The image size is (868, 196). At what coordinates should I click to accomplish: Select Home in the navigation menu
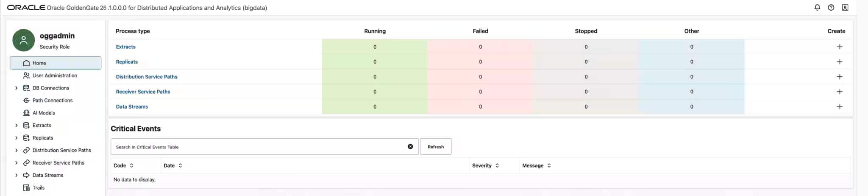coord(56,63)
